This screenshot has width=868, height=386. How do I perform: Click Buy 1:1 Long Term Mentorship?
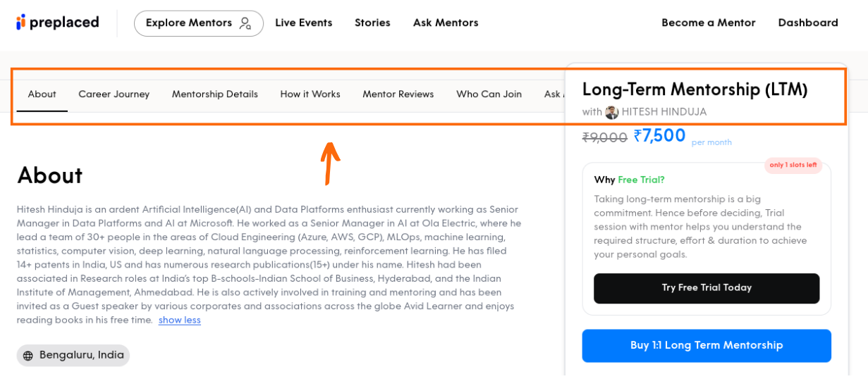click(707, 346)
